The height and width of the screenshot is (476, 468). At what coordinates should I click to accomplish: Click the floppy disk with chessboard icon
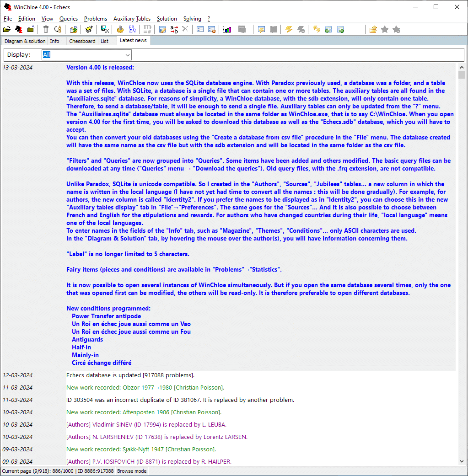[105, 29]
